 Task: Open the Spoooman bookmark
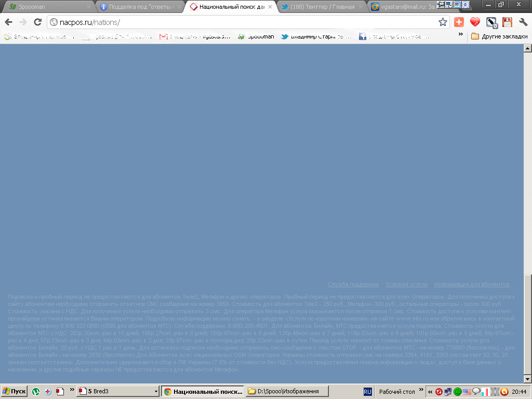tap(256, 36)
